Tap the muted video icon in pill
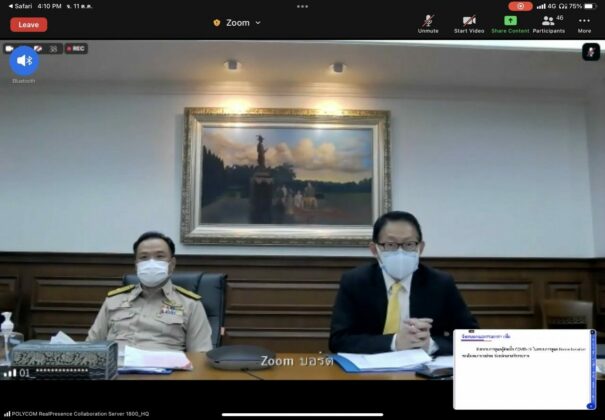The image size is (605, 420). click(x=38, y=49)
